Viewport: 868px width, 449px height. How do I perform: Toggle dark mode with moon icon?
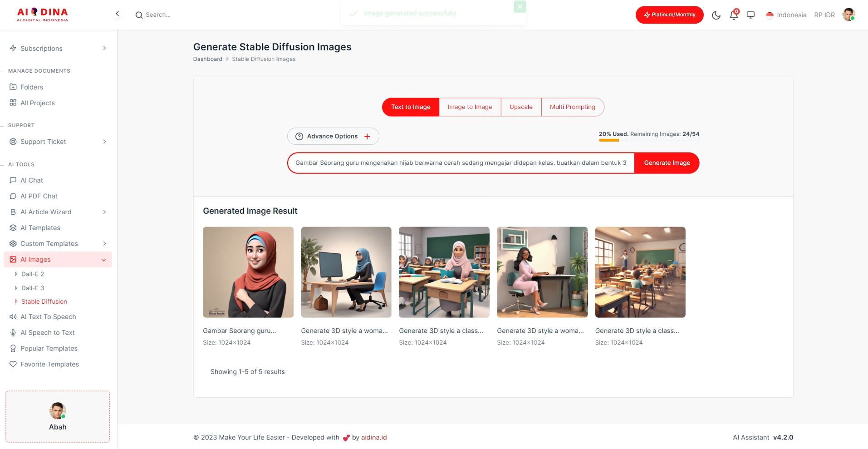point(716,15)
